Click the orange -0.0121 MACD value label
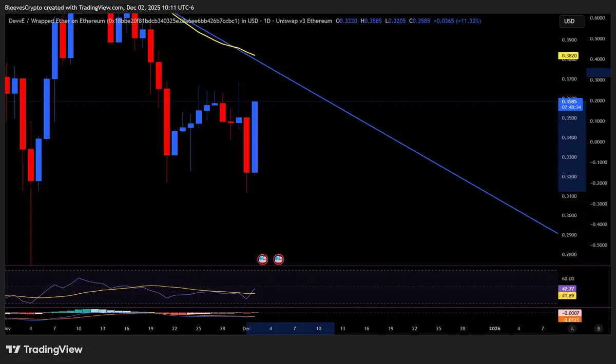 tap(569, 320)
